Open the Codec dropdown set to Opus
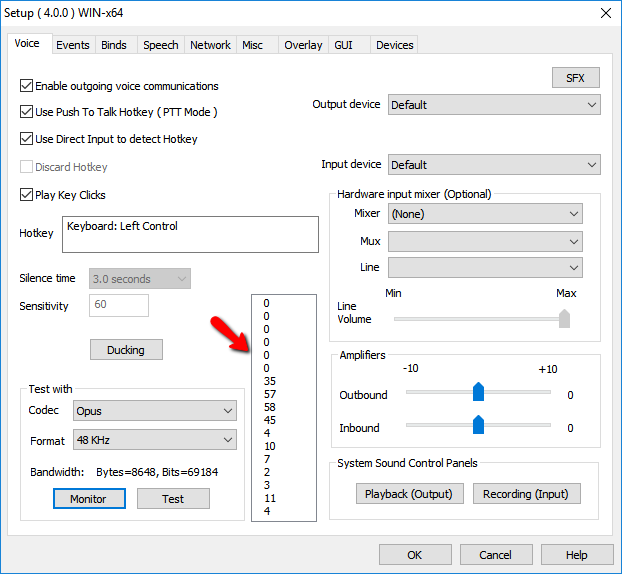 pos(155,411)
